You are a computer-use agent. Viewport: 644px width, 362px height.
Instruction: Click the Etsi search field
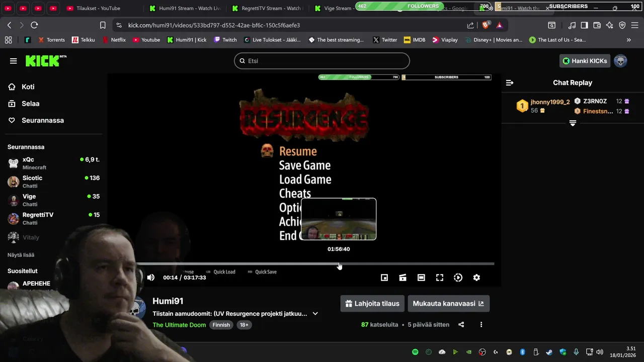pos(322,61)
